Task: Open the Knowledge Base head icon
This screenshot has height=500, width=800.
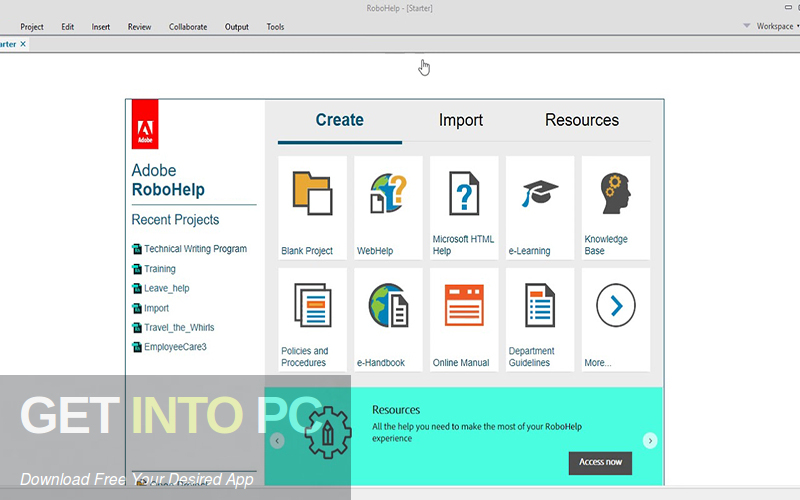Action: (x=616, y=193)
